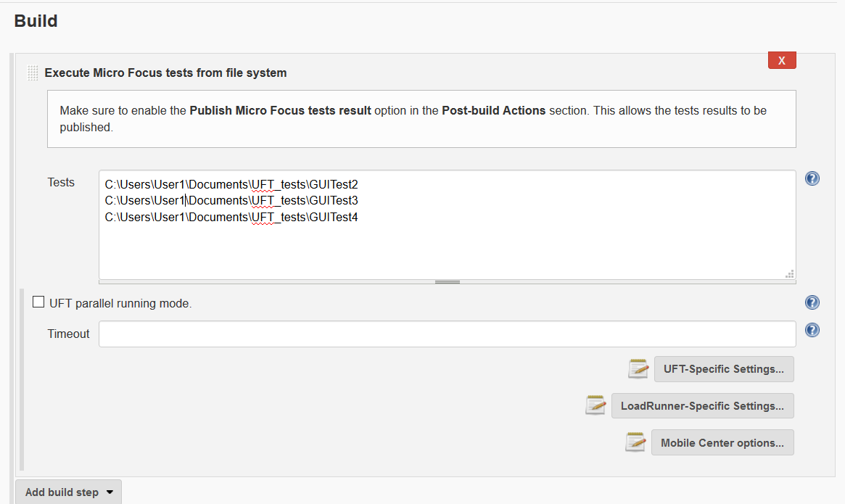Viewport: 845px width, 504px height.
Task: Expand the UFT-Specific Settings section
Action: (723, 369)
